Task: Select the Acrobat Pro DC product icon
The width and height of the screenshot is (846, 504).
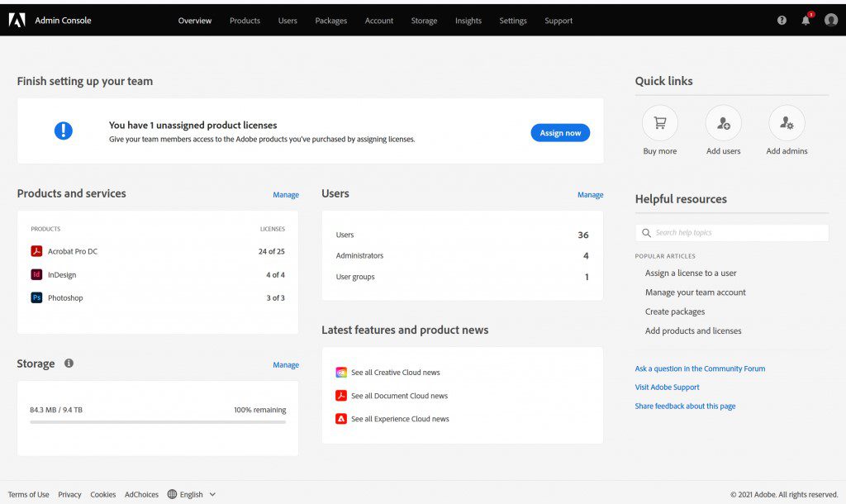Action: (36, 252)
